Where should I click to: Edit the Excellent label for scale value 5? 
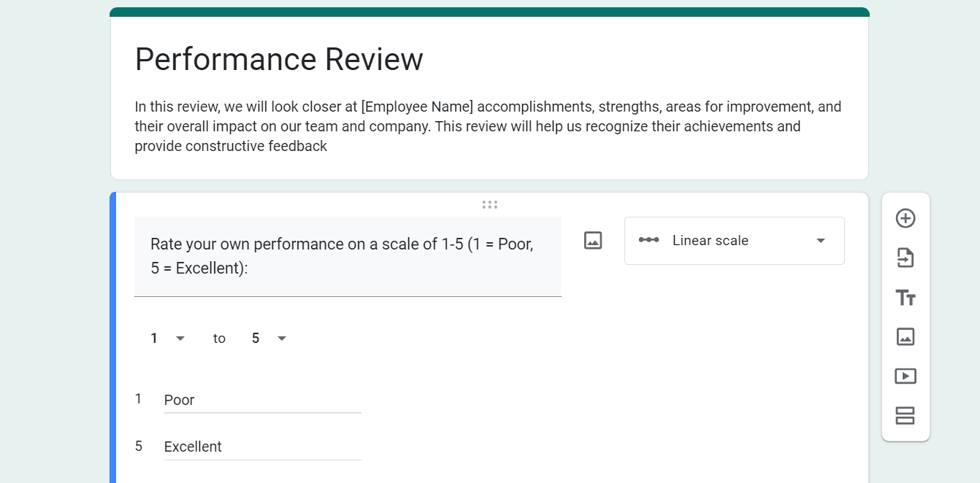[263, 447]
